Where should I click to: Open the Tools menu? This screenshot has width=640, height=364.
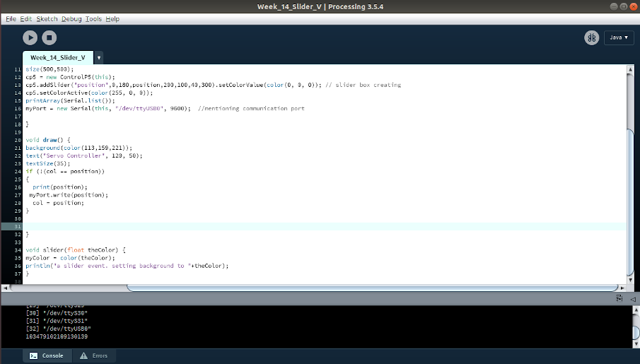click(93, 19)
